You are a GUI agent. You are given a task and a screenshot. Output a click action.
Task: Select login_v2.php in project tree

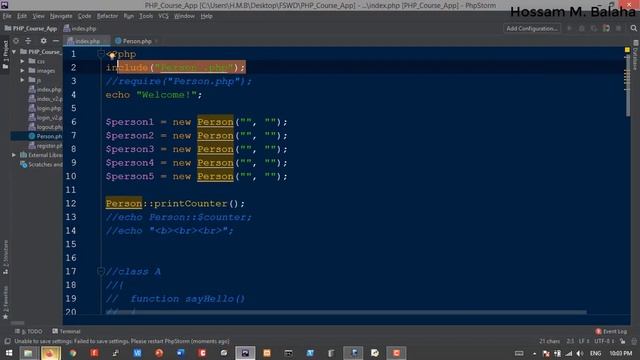(x=45, y=118)
